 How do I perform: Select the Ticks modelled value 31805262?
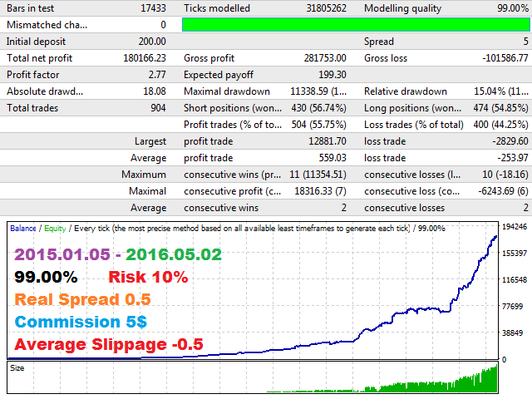[326, 8]
